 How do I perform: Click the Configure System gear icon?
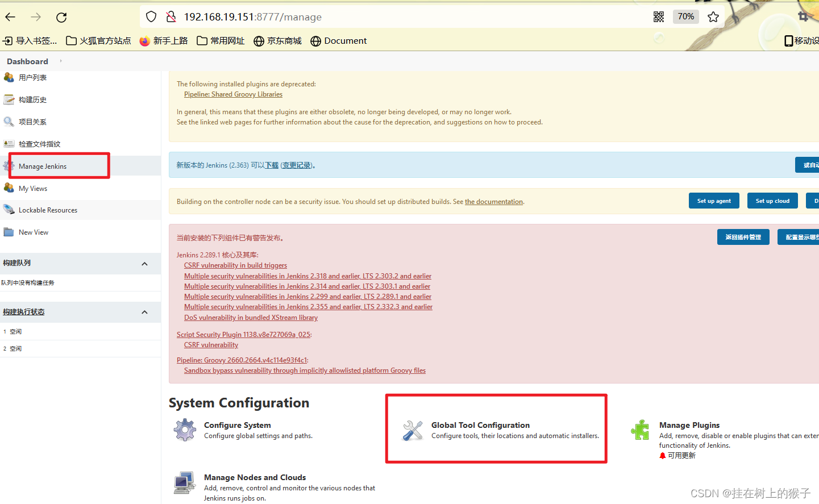(185, 430)
